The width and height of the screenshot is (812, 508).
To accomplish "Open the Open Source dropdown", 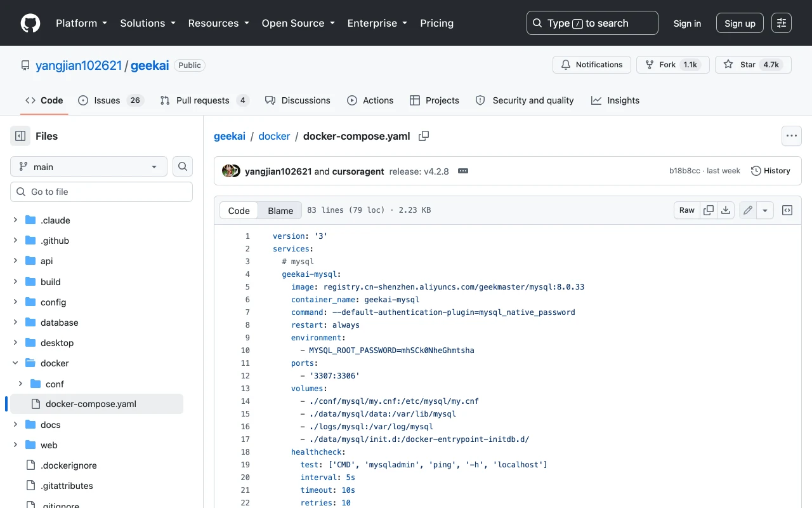I will 298,23.
